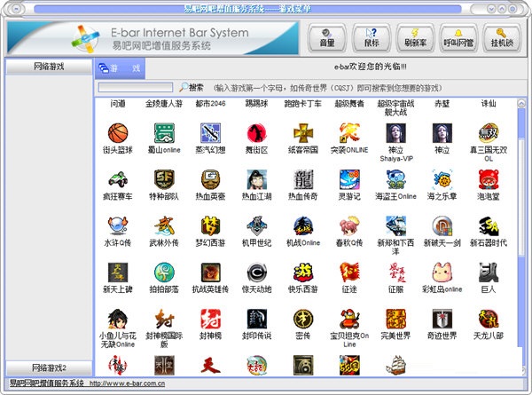Open the 密传 game icon

click(x=303, y=319)
